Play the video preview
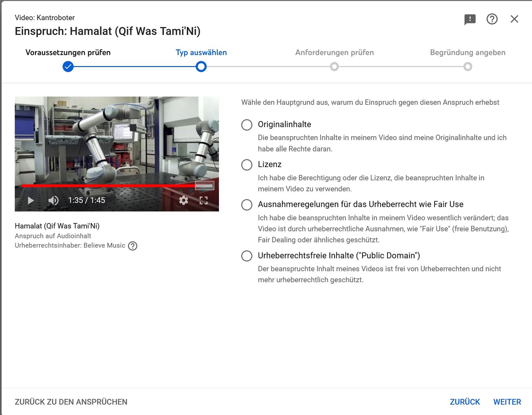 (31, 200)
